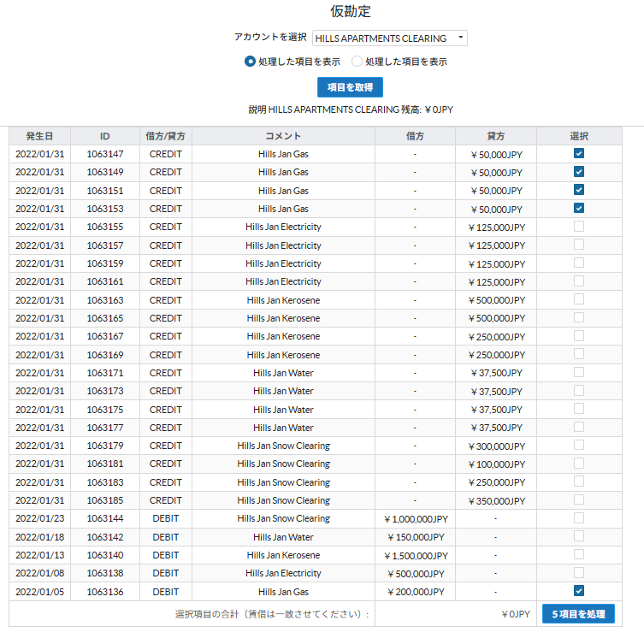Open the HILLS APARTMENTS CLEARING account dropdown
The image size is (644, 644).
pyautogui.click(x=389, y=38)
